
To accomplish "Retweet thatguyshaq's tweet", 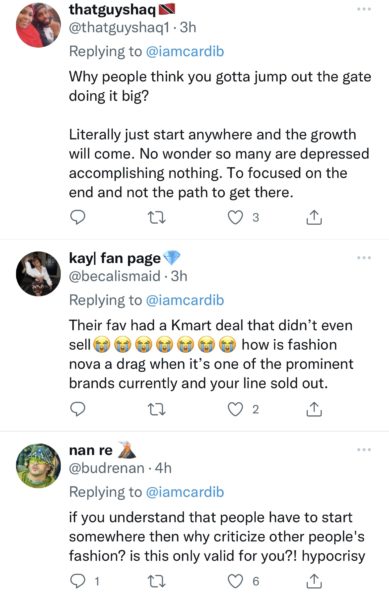I will (x=157, y=218).
